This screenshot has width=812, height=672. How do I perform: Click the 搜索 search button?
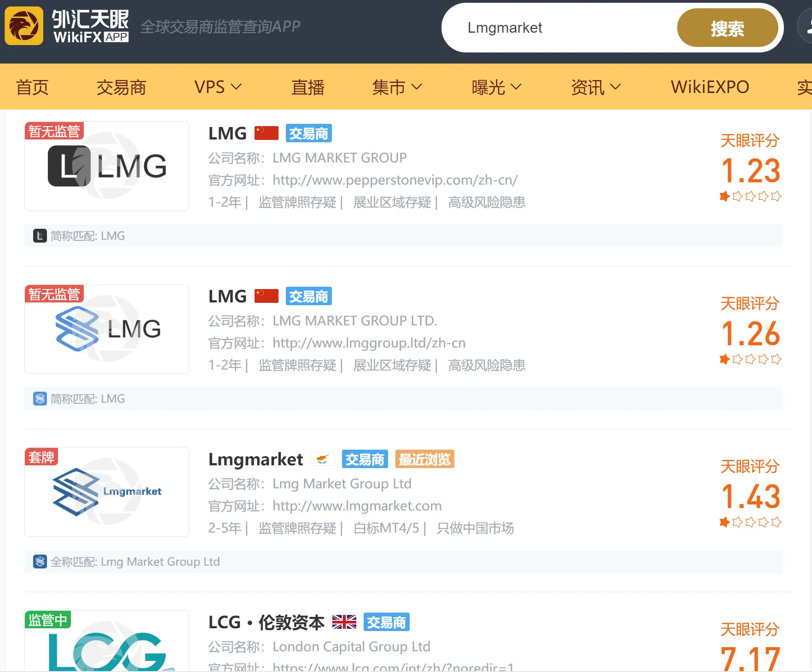[727, 28]
